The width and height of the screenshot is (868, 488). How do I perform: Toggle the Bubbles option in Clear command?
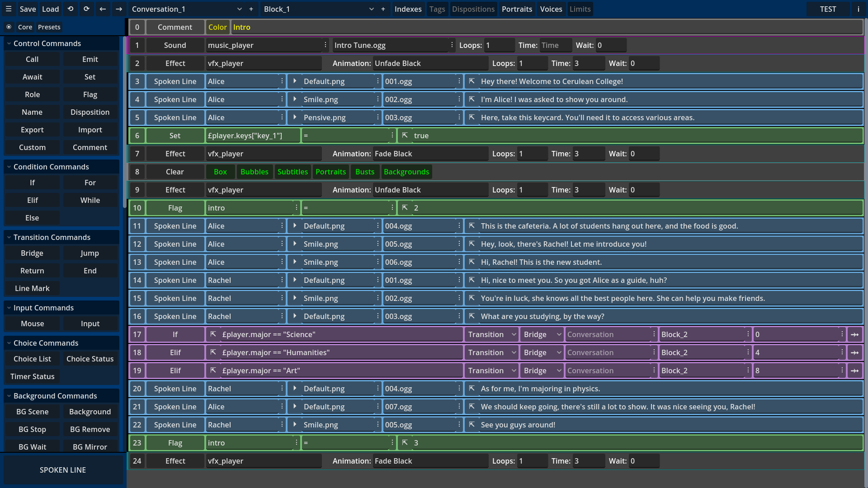[254, 172]
